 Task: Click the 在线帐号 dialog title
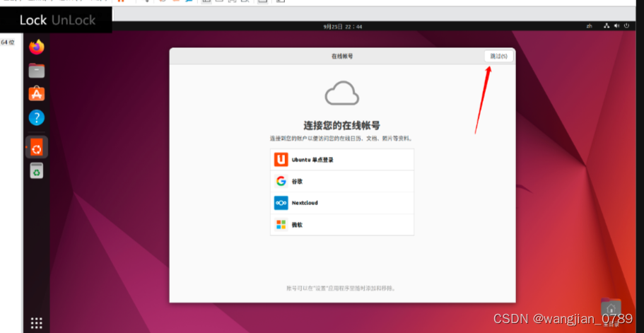(x=342, y=57)
